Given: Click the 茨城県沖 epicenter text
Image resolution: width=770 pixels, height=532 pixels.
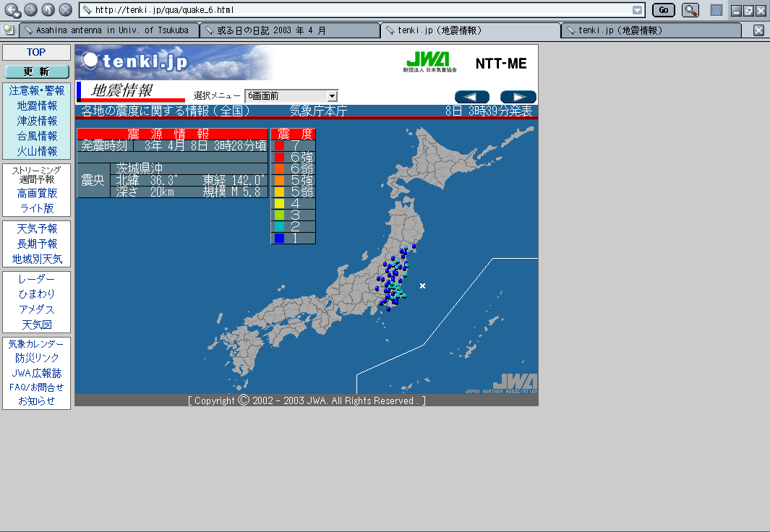Looking at the screenshot, I should click(139, 169).
